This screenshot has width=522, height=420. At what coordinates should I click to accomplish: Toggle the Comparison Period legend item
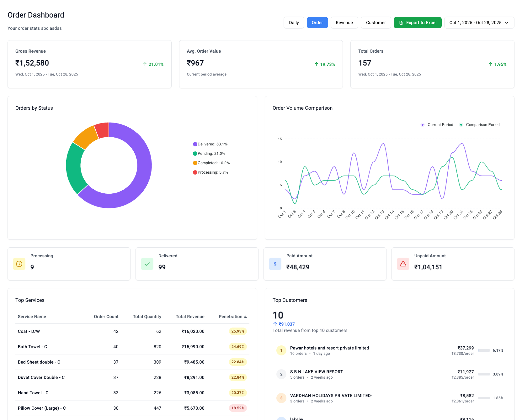pyautogui.click(x=479, y=124)
